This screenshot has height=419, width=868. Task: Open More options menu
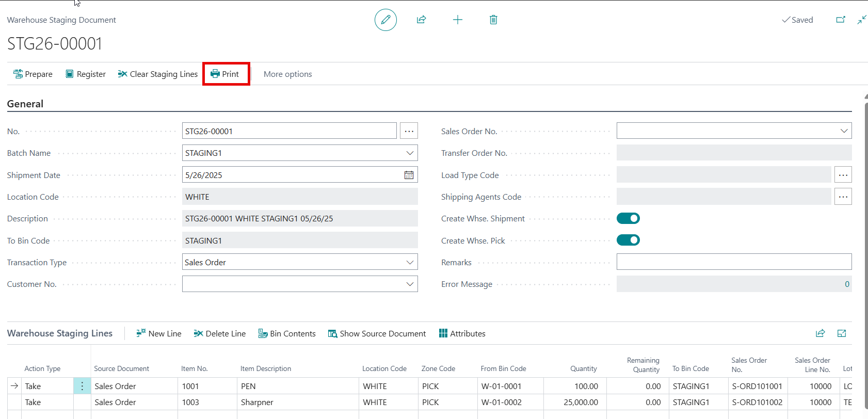pos(287,74)
